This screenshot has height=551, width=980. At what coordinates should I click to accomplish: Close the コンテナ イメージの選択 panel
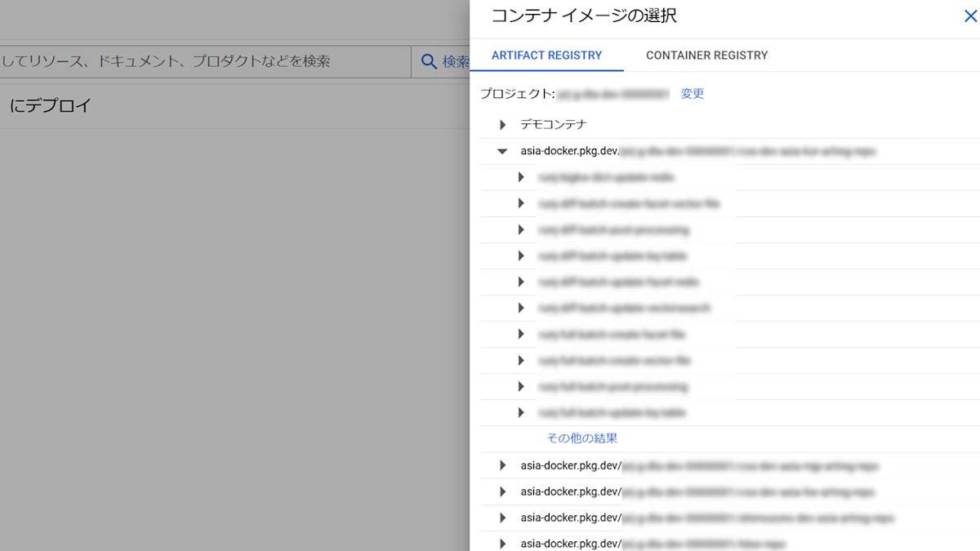(970, 16)
